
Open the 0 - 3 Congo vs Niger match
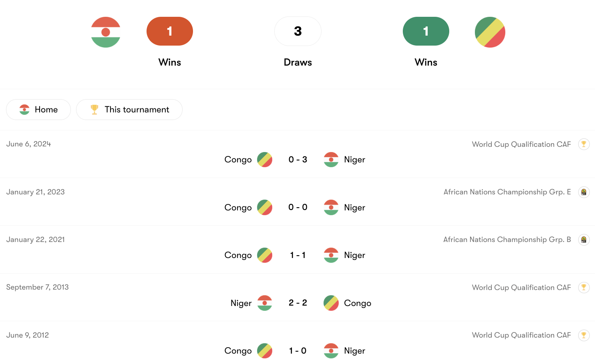point(297,160)
